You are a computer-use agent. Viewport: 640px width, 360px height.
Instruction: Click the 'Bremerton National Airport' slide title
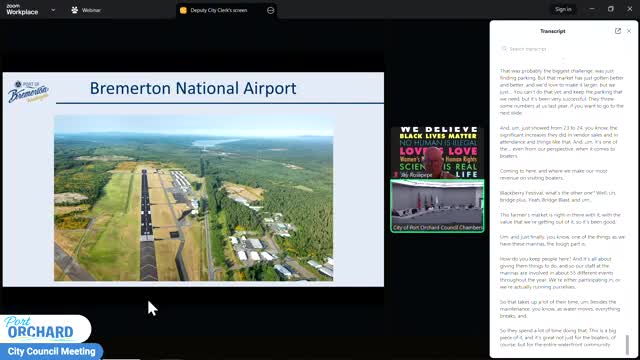pos(193,88)
